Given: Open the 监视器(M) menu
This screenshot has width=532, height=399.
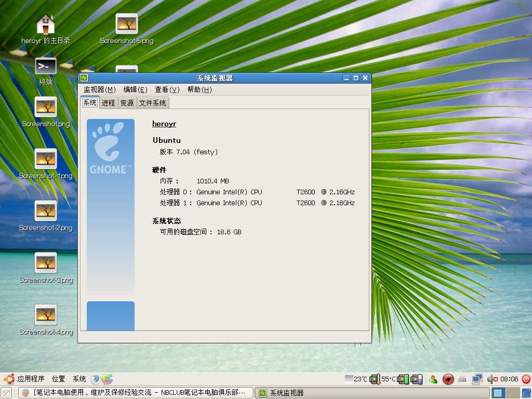Looking at the screenshot, I should click(x=99, y=89).
